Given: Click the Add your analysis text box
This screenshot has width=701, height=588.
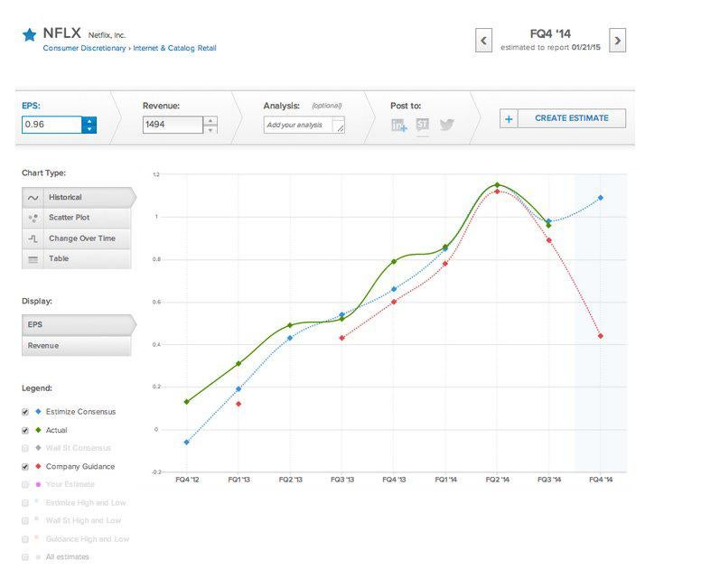Looking at the screenshot, I should 304,125.
